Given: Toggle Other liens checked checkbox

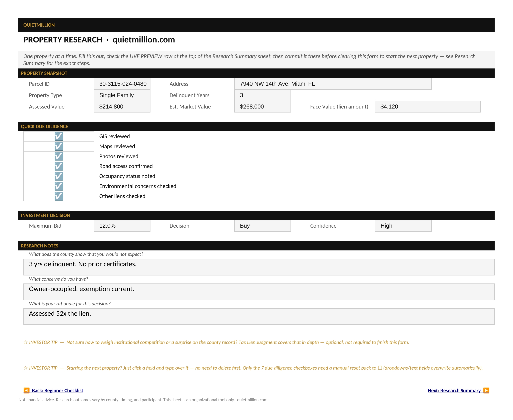Looking at the screenshot, I should click(x=59, y=196).
